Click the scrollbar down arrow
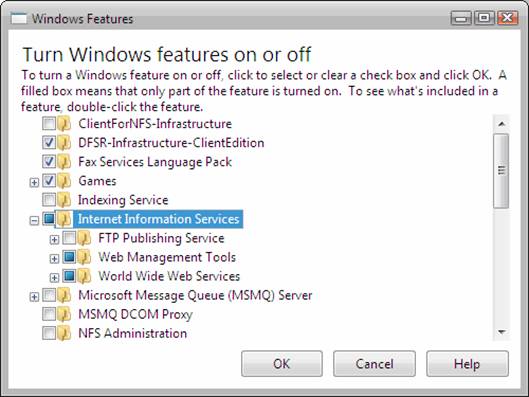The width and height of the screenshot is (529, 397). 502,332
